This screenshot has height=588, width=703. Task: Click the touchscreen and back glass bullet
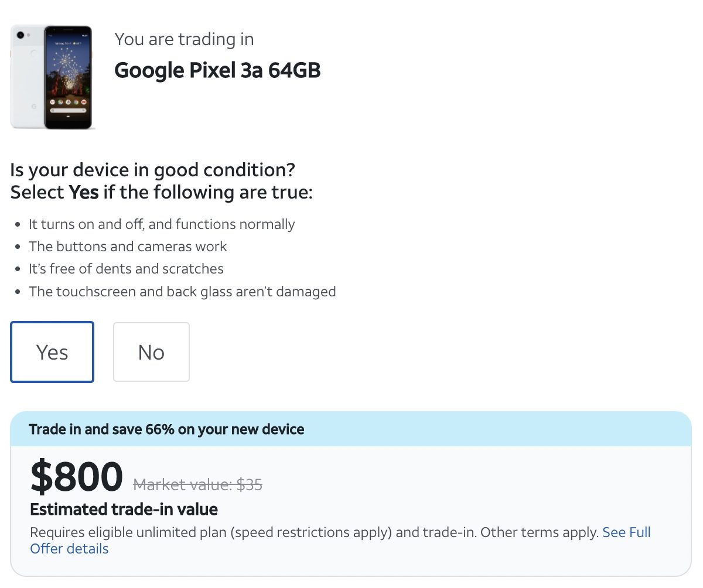coord(182,291)
